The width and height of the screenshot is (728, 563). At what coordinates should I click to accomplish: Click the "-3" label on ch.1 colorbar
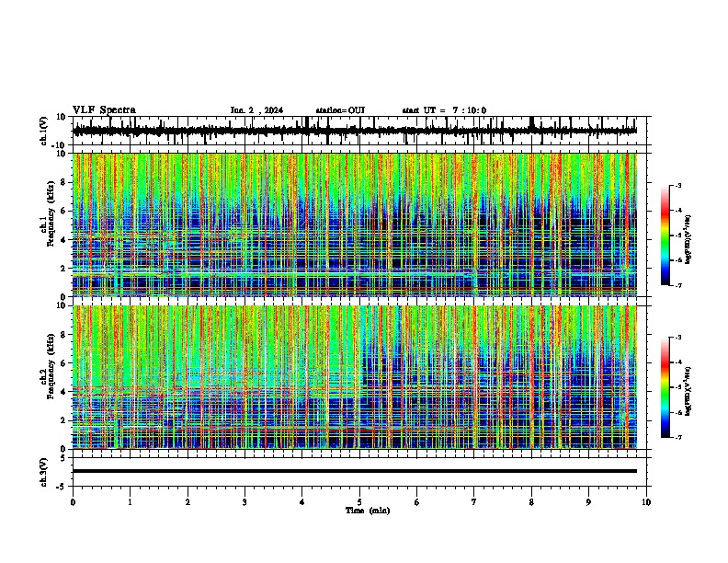677,185
